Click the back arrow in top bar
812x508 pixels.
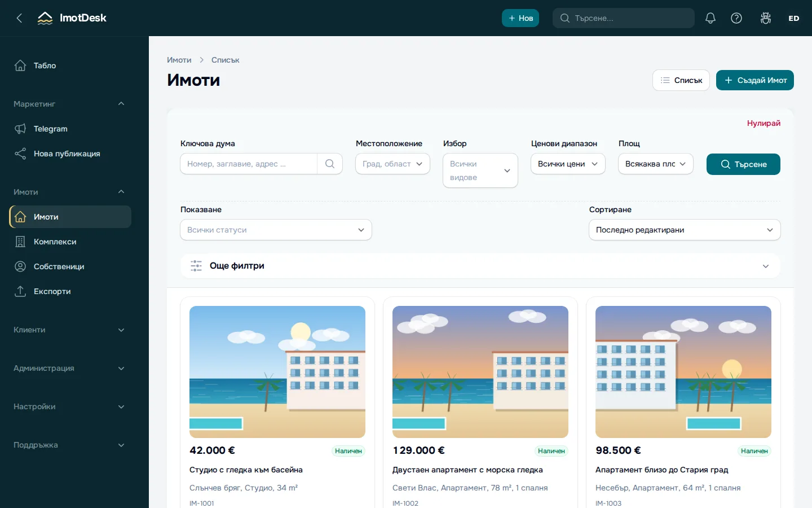19,18
